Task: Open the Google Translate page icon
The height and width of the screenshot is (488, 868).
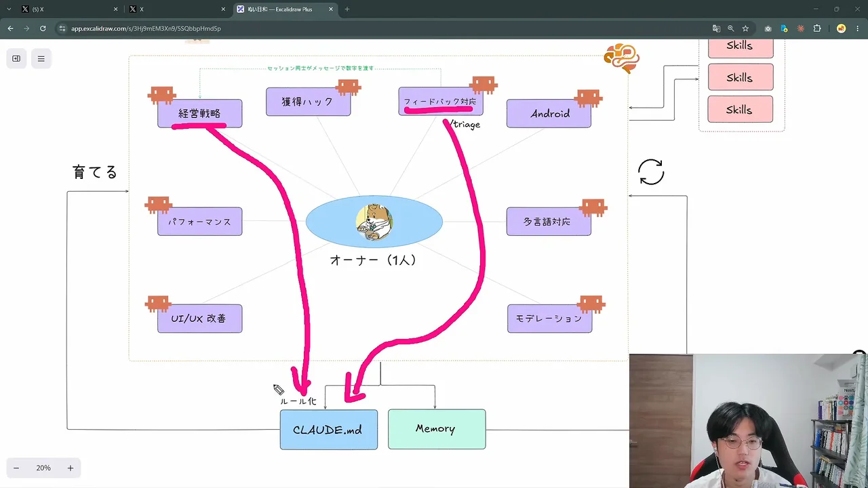Action: tap(716, 28)
